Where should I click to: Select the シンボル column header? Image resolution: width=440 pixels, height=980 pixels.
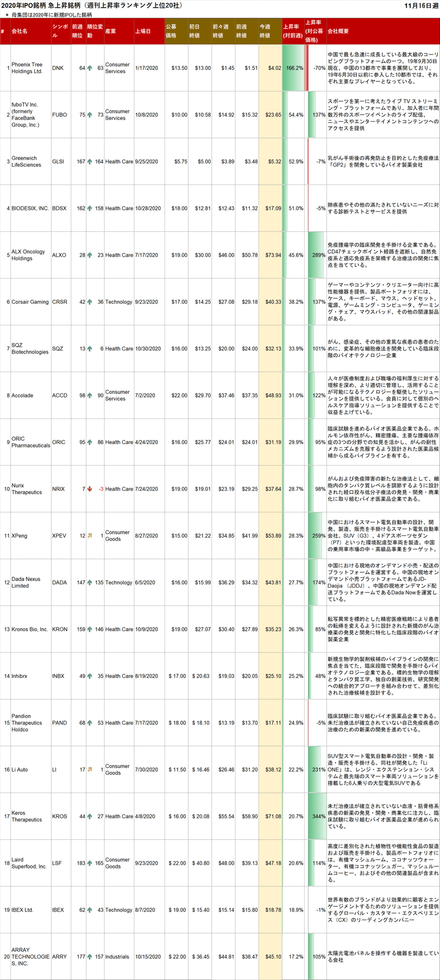click(x=61, y=31)
